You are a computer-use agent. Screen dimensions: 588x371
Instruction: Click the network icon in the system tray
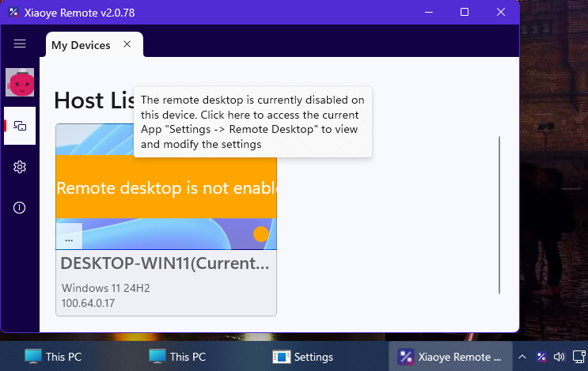tap(579, 357)
